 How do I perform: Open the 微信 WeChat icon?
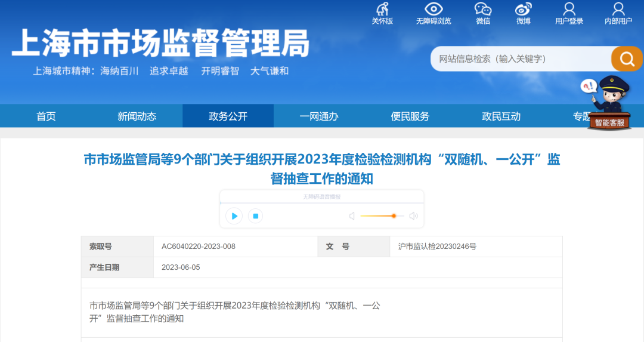(x=482, y=10)
